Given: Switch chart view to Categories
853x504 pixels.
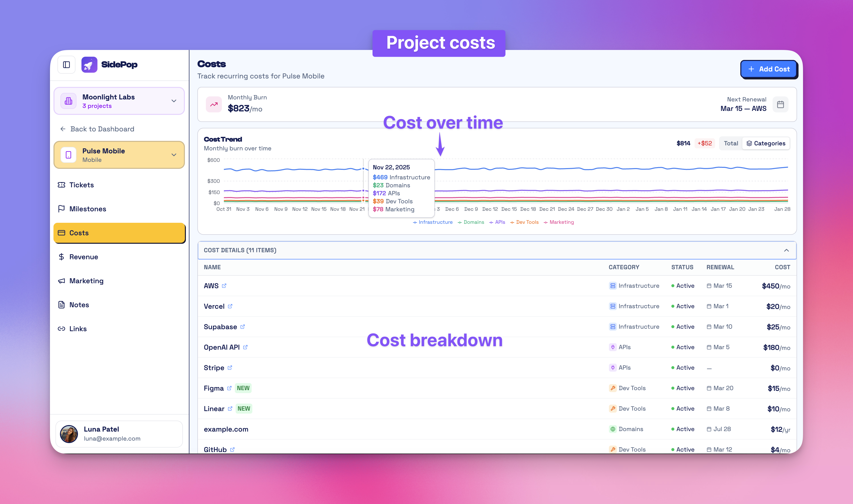Looking at the screenshot, I should pyautogui.click(x=766, y=143).
